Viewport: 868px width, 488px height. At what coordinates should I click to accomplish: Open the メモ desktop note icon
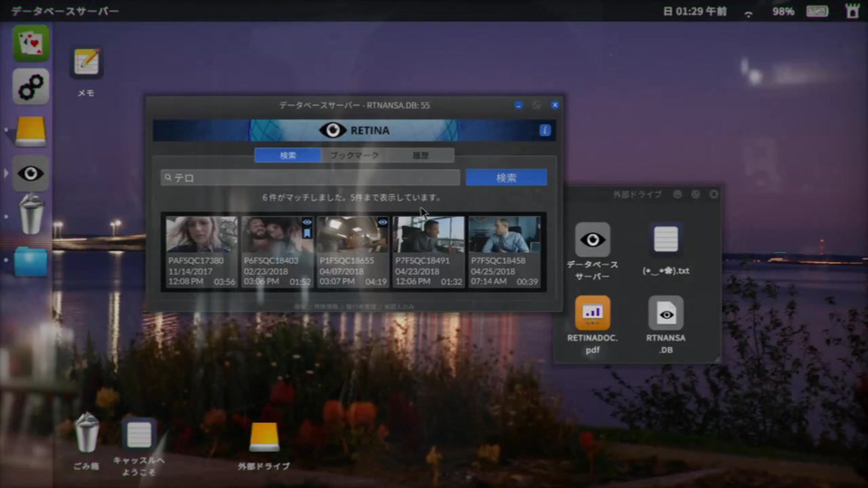pos(87,62)
